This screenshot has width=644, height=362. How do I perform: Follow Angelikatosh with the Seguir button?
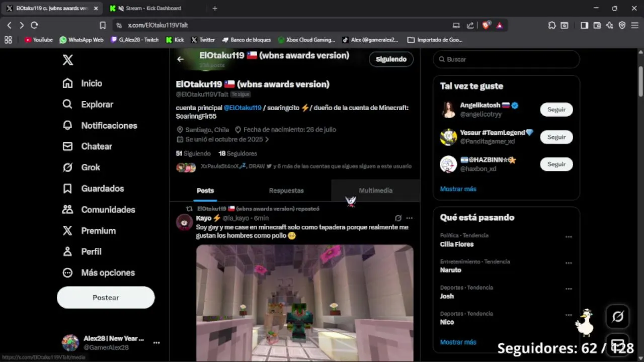(556, 110)
